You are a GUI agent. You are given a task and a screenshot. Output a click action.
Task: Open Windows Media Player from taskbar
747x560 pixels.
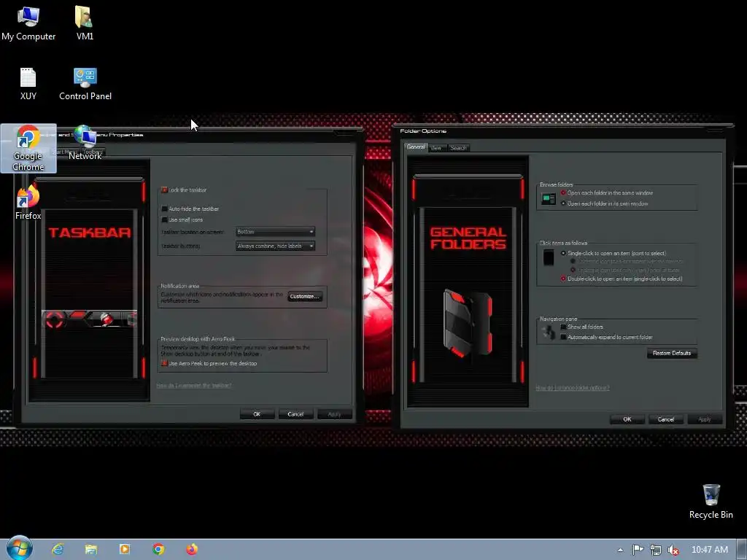pyautogui.click(x=124, y=550)
